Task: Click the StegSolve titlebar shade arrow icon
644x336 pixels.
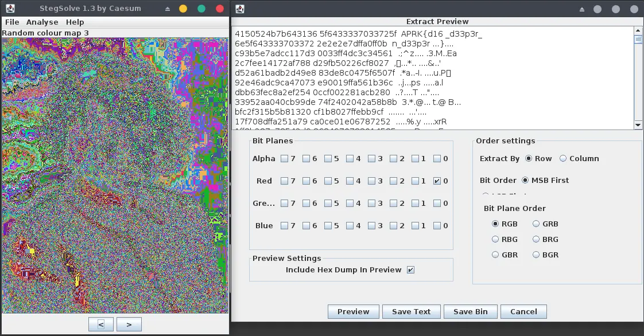Action: (x=168, y=9)
